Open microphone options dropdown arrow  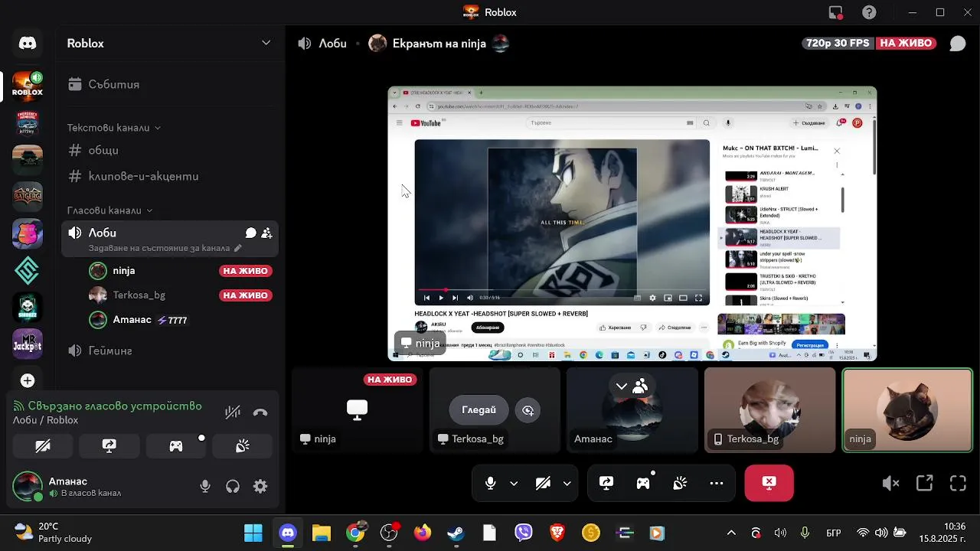pyautogui.click(x=514, y=483)
